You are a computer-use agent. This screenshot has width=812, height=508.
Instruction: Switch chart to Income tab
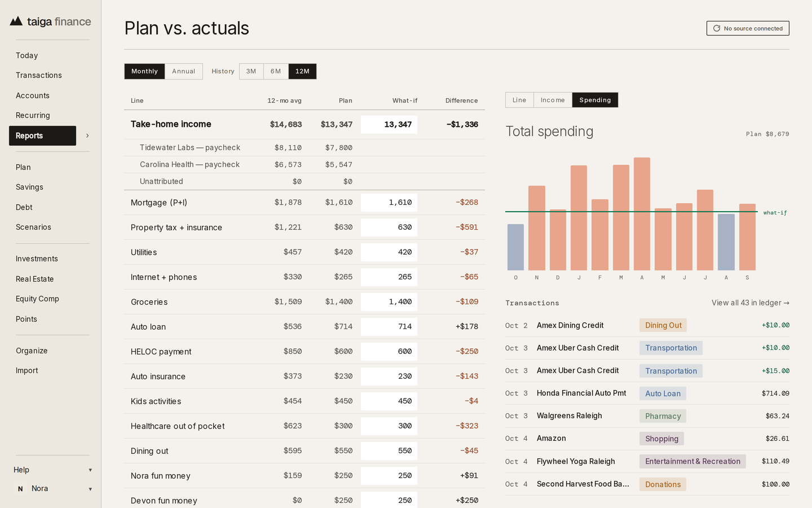pyautogui.click(x=553, y=100)
